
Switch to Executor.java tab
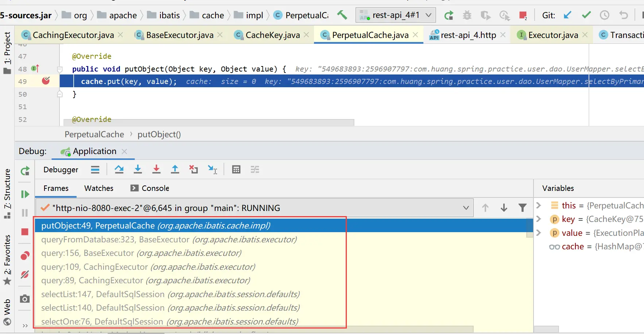point(553,35)
